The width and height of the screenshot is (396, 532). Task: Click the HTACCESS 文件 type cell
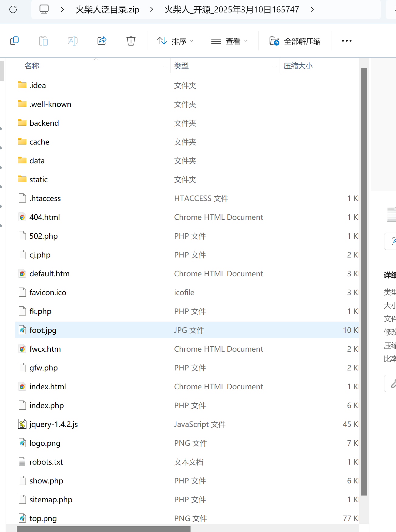(x=201, y=198)
